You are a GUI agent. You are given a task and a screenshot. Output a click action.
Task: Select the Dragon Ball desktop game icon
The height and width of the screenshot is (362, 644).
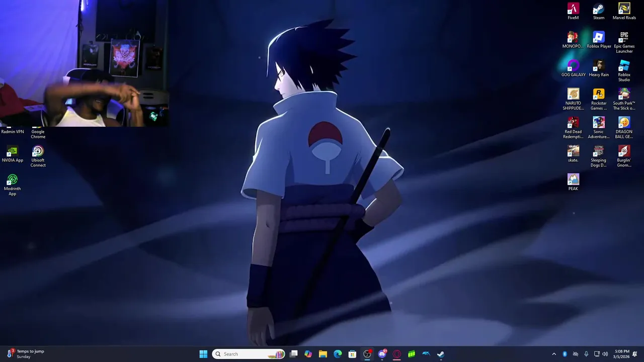pos(624,128)
